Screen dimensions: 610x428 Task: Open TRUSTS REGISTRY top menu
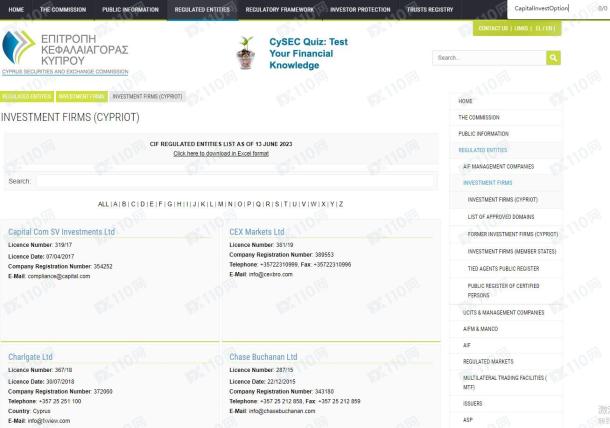430,9
